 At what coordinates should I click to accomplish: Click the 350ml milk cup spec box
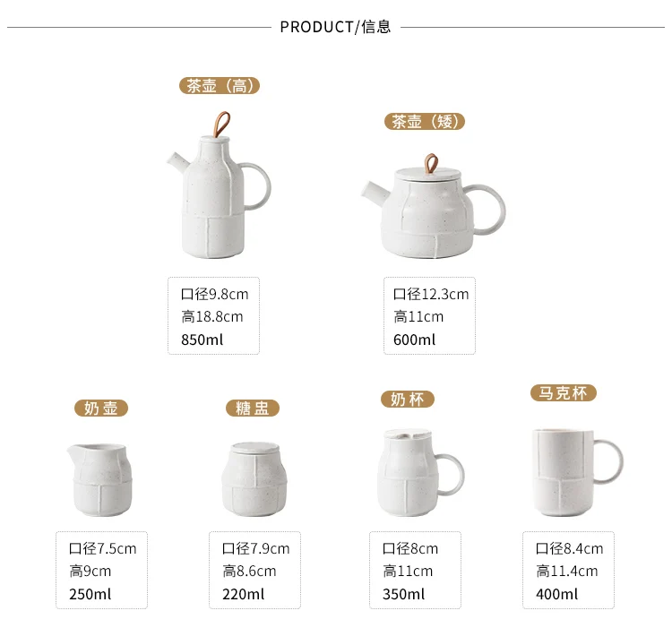[415, 570]
